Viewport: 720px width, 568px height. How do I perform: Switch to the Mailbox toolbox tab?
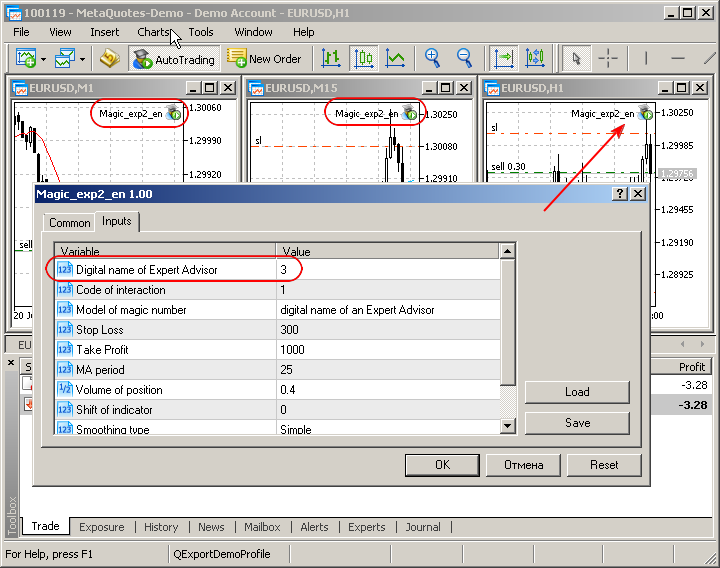(x=262, y=527)
